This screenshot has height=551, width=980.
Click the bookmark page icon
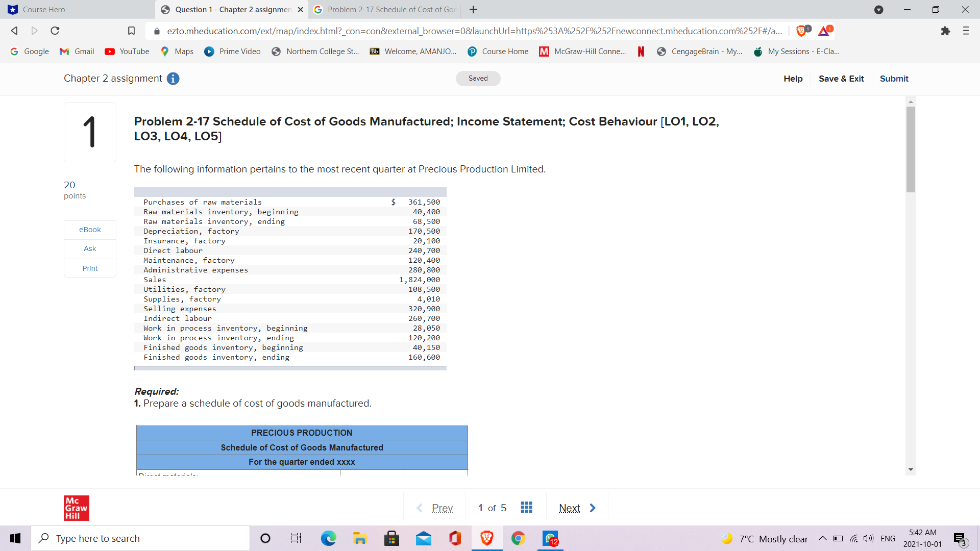coord(131,31)
